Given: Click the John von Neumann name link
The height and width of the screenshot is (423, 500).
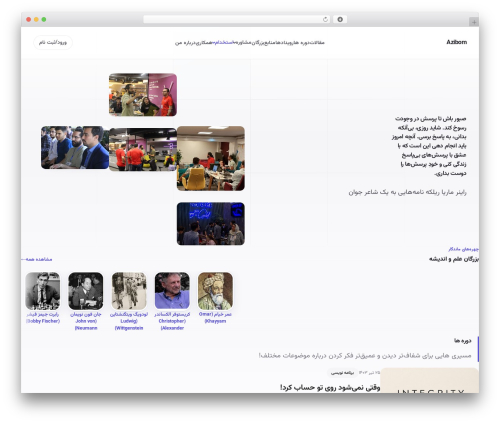Looking at the screenshot, I should 86,321.
